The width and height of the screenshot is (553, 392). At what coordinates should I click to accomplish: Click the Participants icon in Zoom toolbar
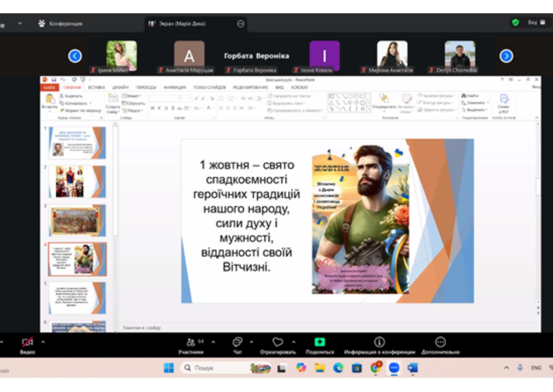[x=191, y=342]
